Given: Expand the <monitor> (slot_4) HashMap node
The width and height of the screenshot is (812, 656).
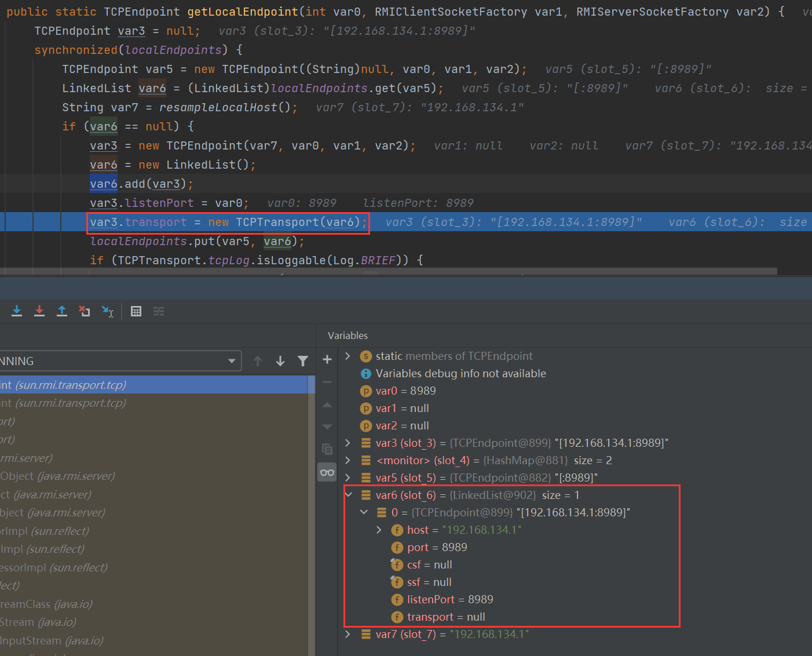Looking at the screenshot, I should tap(348, 460).
